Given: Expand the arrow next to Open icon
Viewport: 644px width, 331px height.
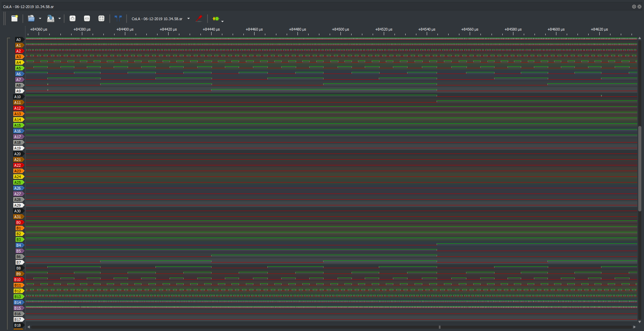Looking at the screenshot, I should point(40,18).
